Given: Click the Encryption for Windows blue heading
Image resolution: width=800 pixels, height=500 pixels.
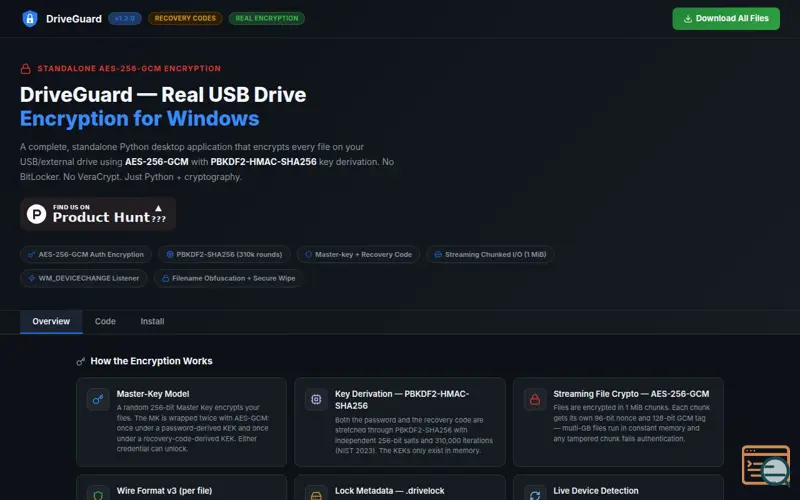Looking at the screenshot, I should [x=140, y=118].
